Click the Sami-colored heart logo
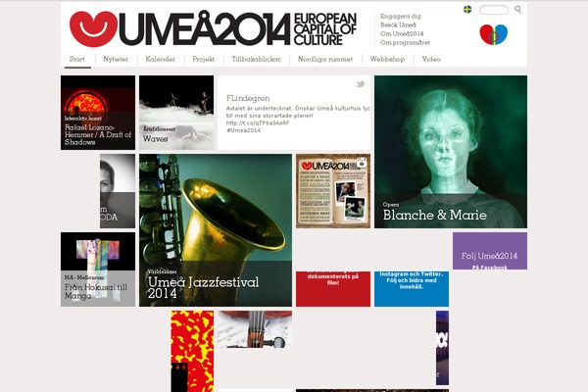588x392 pixels. pos(494,34)
